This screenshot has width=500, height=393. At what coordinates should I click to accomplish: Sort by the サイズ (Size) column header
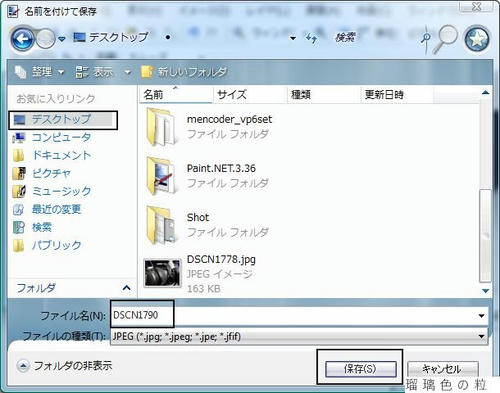(x=250, y=95)
